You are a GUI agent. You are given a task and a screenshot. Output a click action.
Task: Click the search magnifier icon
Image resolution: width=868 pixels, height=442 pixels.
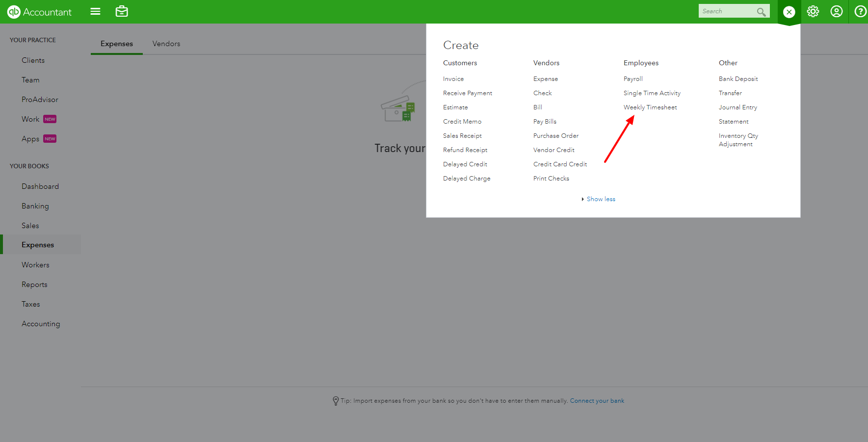761,11
